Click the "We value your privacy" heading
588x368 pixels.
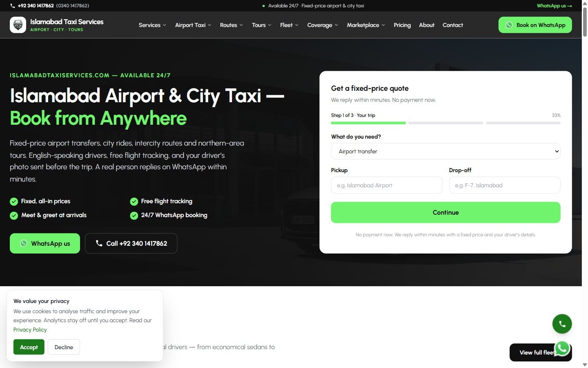tap(41, 301)
